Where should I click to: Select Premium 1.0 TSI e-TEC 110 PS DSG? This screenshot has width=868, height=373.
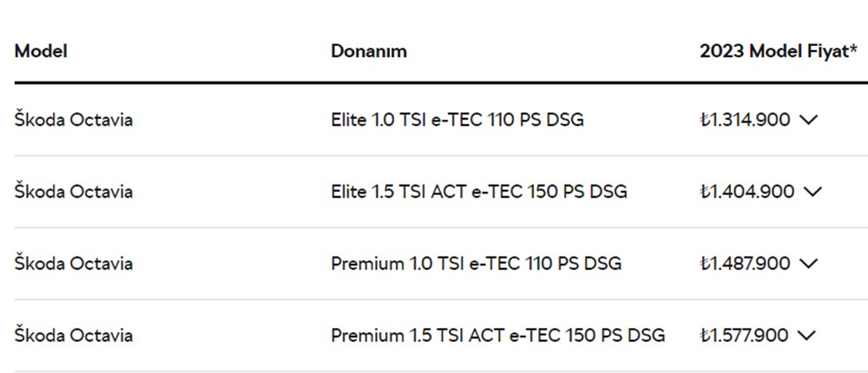tap(476, 263)
